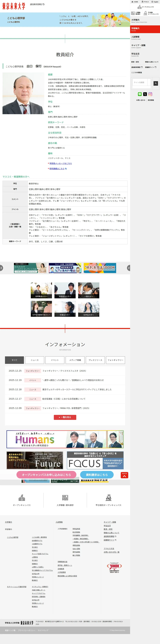Click the HOME house icon
Screen dimensions: 160x644
click(x=132, y=2)
